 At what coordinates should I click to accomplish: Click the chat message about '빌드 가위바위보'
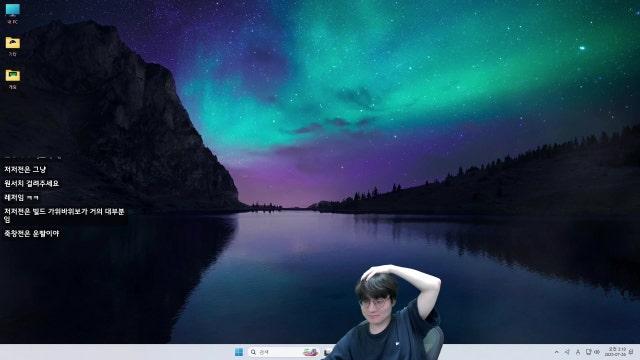tap(64, 215)
